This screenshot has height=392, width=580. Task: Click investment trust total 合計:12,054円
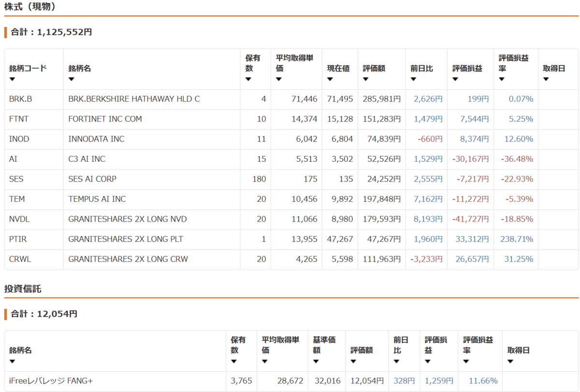44,314
